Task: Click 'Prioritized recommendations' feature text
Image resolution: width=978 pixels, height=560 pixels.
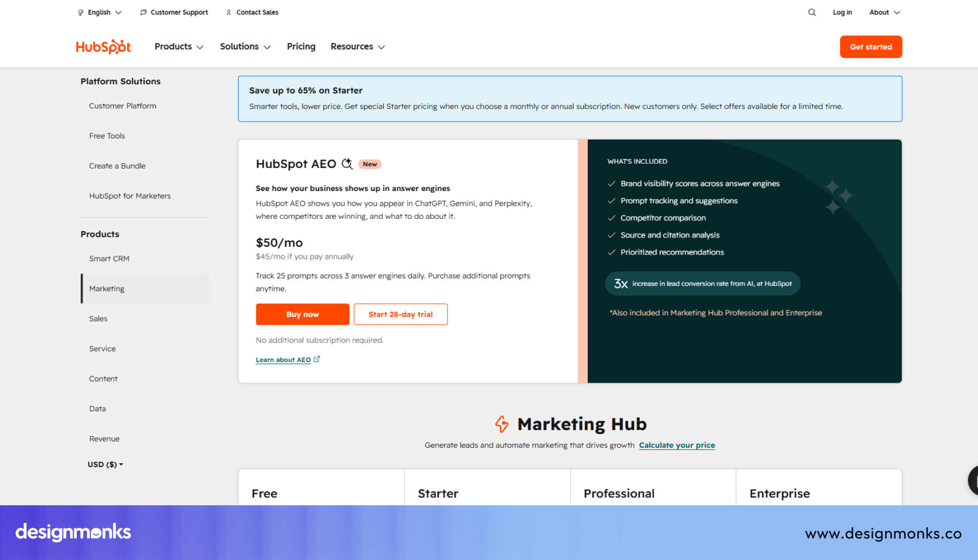Action: coord(672,252)
